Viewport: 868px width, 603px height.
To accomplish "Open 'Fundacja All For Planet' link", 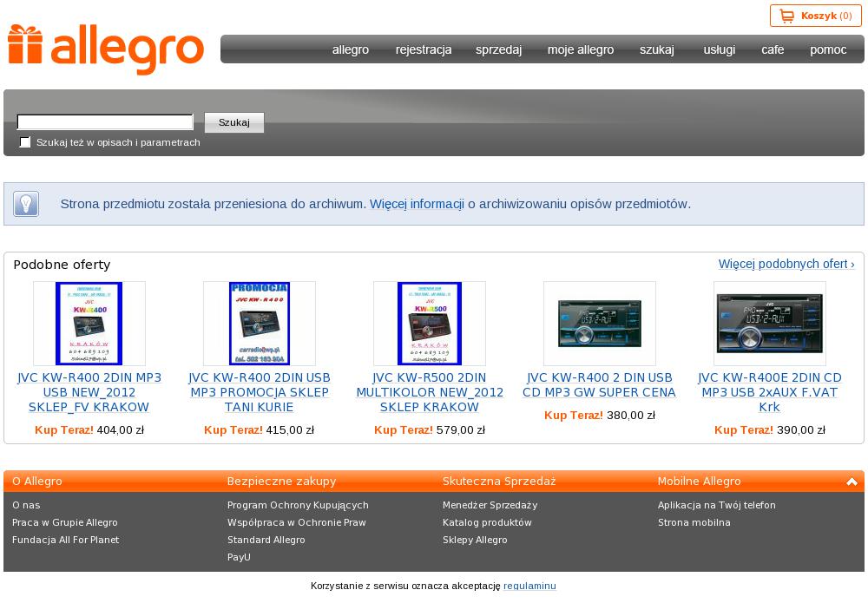I will point(65,540).
